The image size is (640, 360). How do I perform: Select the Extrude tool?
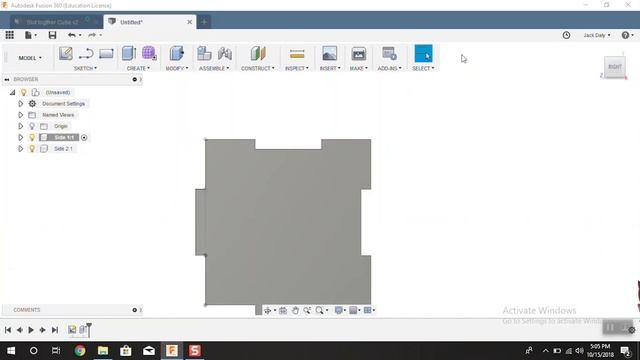click(129, 53)
